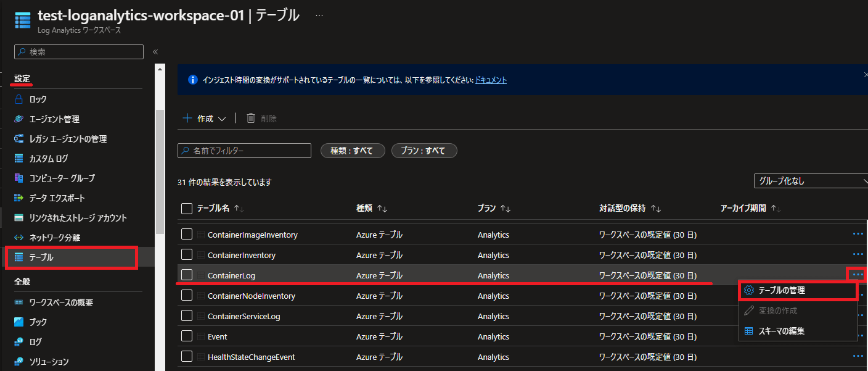Open ソリューション icon in sidebar
Image resolution: width=868 pixels, height=371 pixels.
tap(19, 362)
